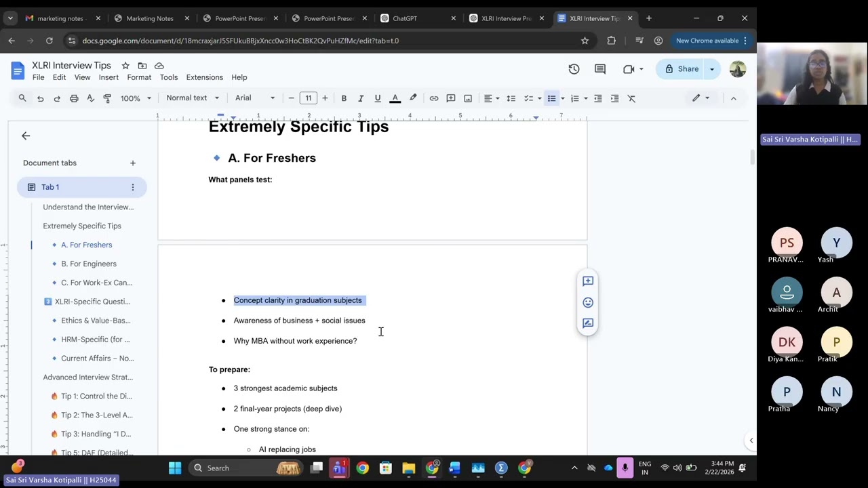Open the Normal text style dropdown
The height and width of the screenshot is (488, 868).
(x=193, y=98)
